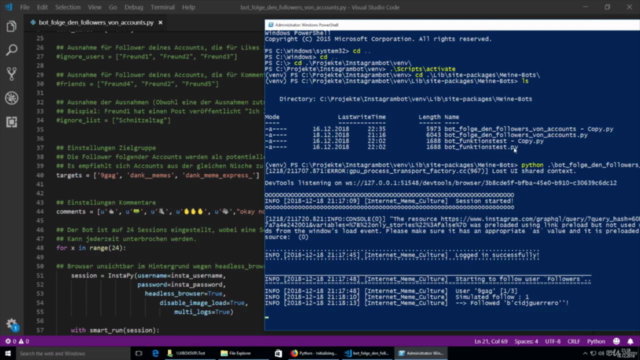This screenshot has height=360, width=640.
Task: Click the 'DevTools listening on' line
Action: pos(440,183)
